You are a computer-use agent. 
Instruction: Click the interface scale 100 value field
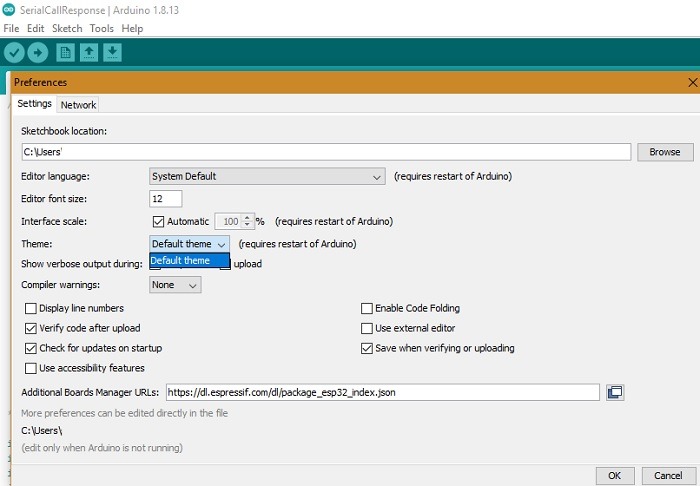[229, 221]
